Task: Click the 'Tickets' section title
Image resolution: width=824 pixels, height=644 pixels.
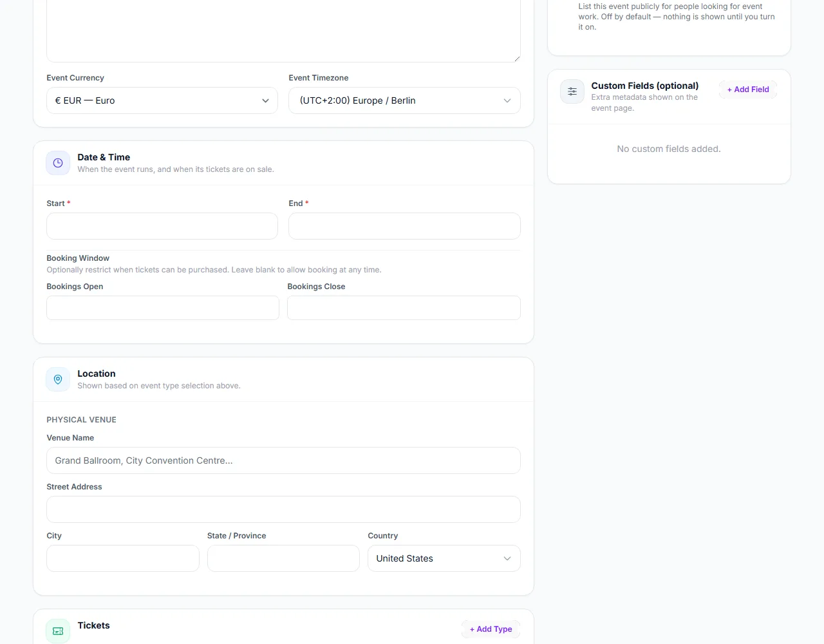Action: (94, 625)
